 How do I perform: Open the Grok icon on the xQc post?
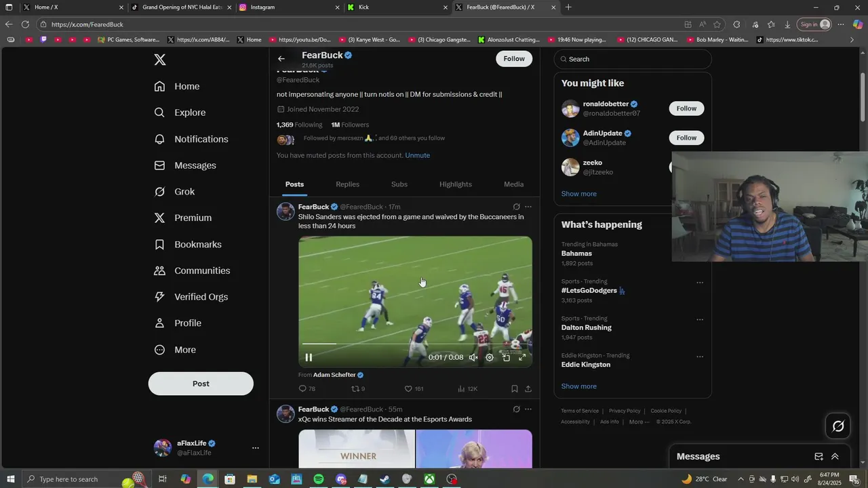pos(516,409)
